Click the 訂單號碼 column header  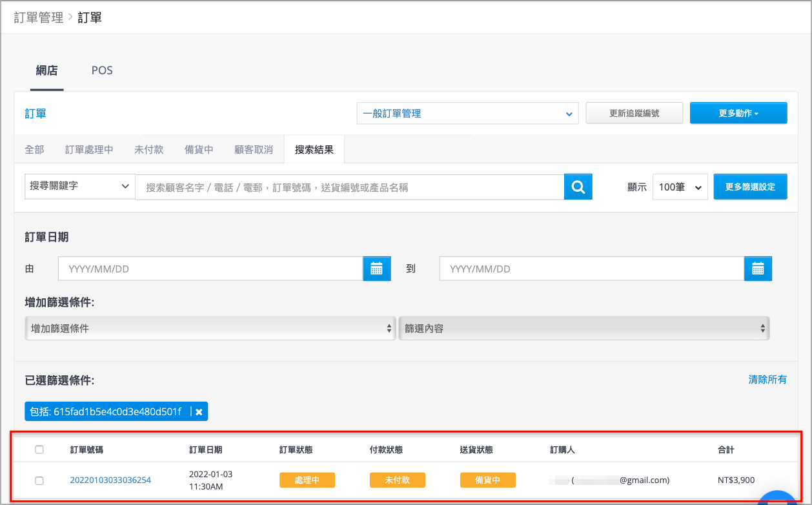pos(86,449)
